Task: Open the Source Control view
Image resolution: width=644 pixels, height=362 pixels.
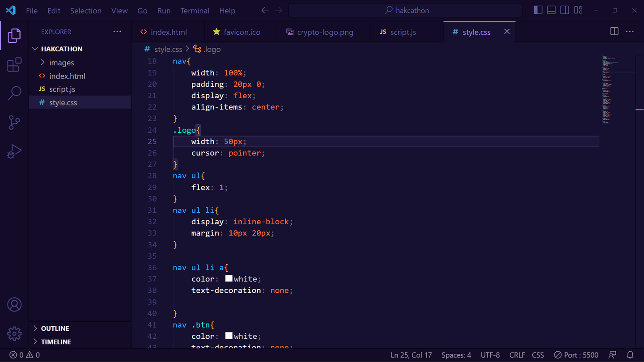Action: [x=14, y=122]
